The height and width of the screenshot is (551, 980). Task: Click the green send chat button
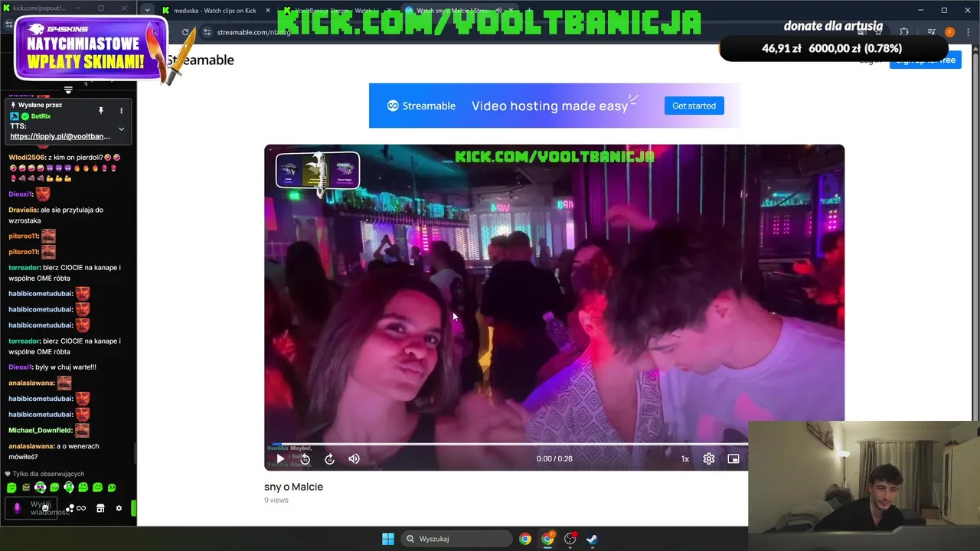tap(134, 508)
